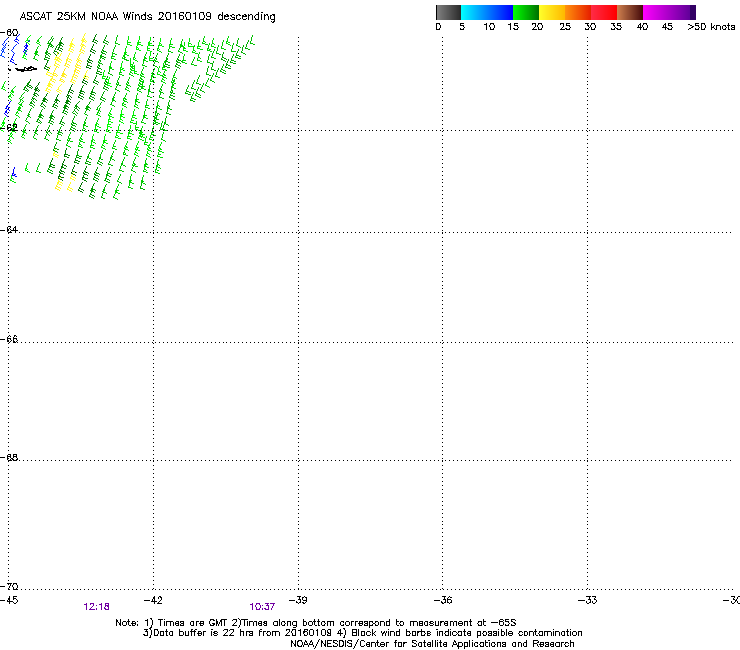Click the purple '12:18' swath time label
Image resolution: width=740 pixels, height=650 pixels.
(96, 607)
